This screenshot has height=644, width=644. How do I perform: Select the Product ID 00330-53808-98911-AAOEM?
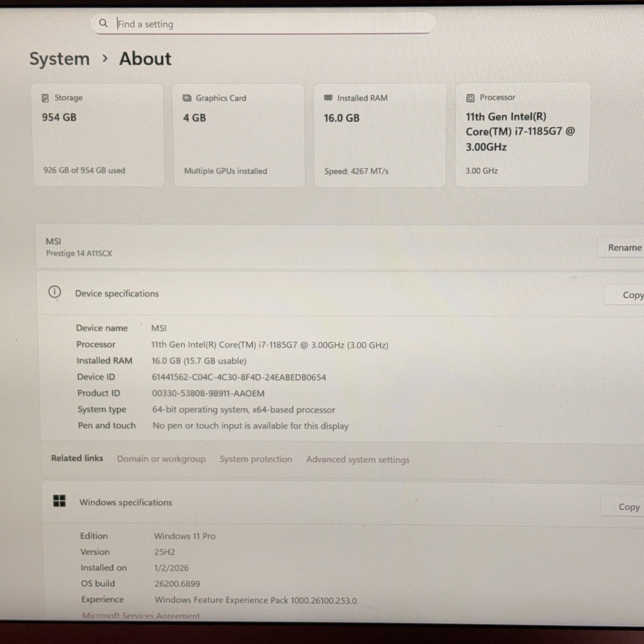208,394
